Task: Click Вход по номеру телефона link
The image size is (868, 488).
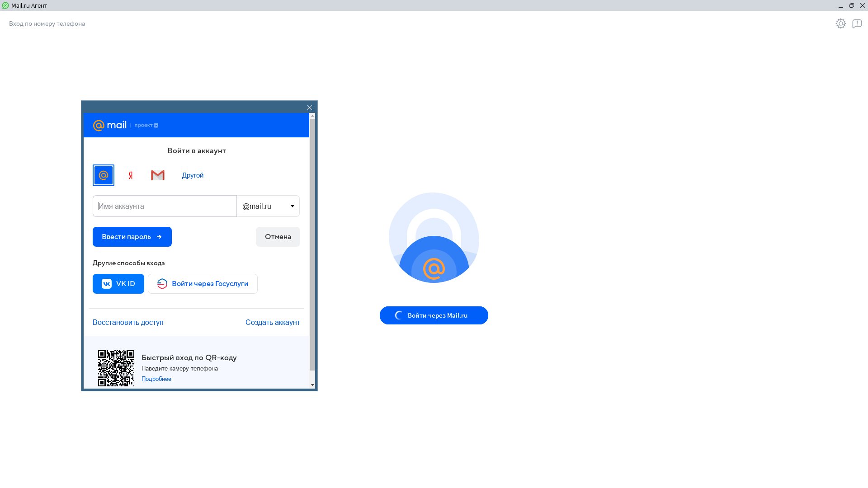Action: 47,23
